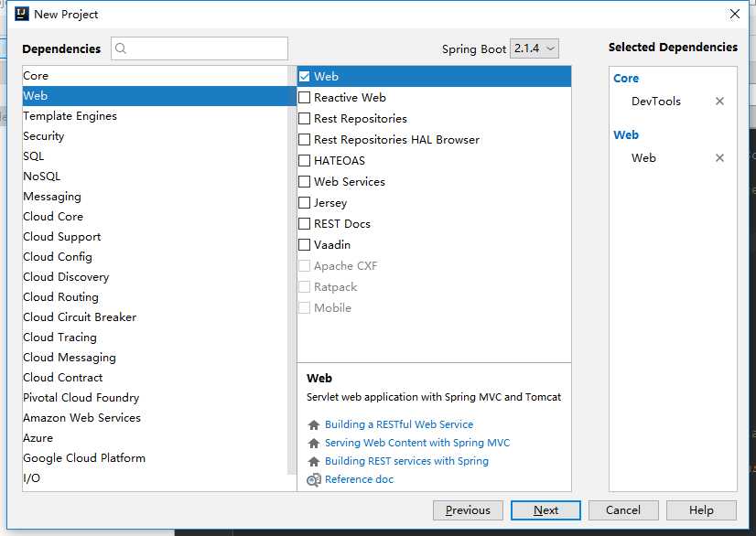Tick the Jersey checkbox
Image resolution: width=756 pixels, height=536 pixels.
click(x=304, y=202)
